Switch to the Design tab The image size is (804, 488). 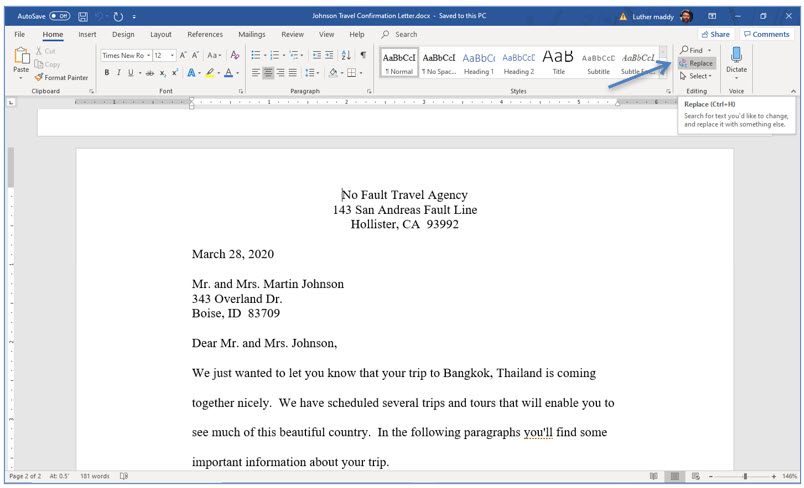[123, 34]
